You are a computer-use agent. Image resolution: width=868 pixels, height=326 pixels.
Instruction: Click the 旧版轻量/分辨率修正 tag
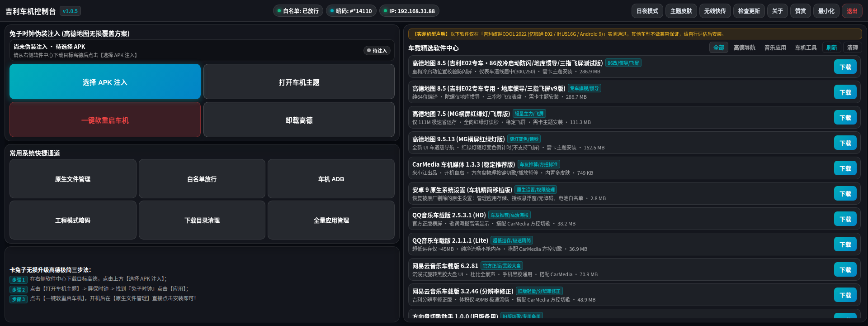539,291
